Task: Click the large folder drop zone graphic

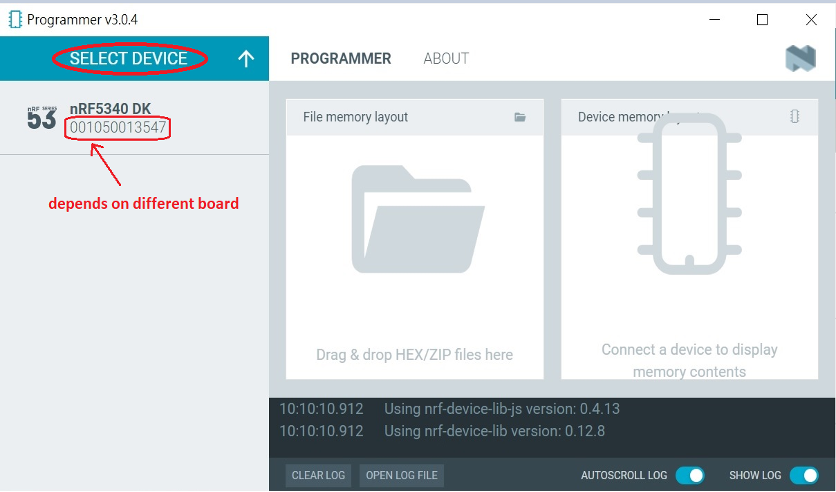Action: coord(414,220)
